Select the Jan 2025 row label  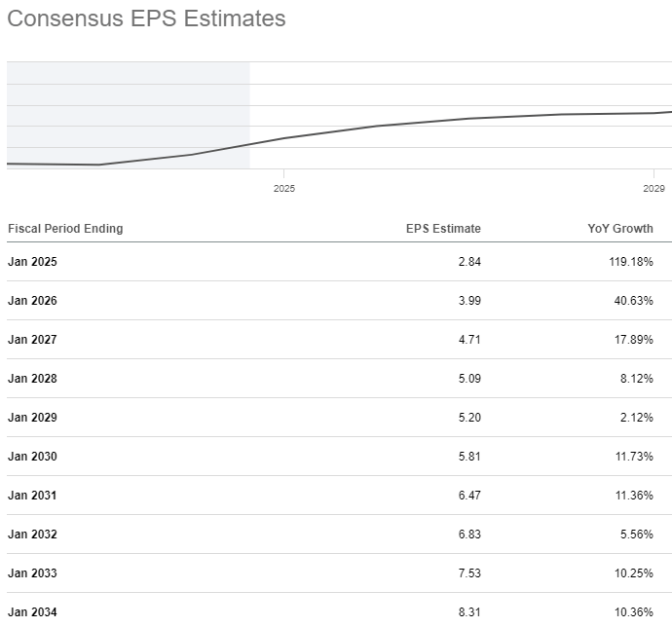32,262
